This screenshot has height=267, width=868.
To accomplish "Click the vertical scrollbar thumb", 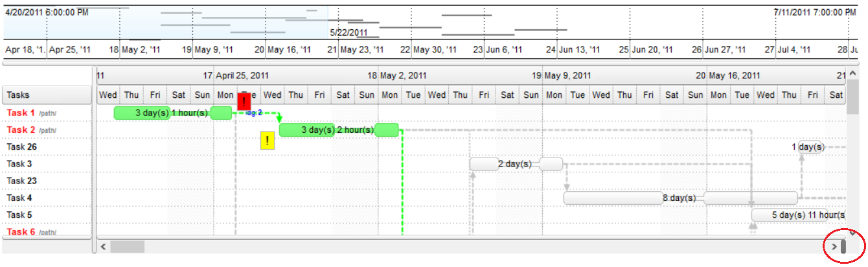I will point(852,97).
